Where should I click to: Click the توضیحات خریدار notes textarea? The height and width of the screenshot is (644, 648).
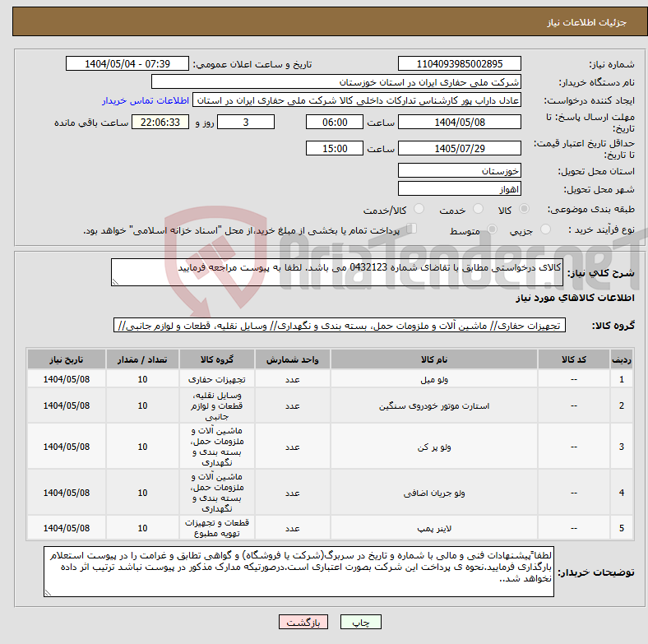(299, 572)
